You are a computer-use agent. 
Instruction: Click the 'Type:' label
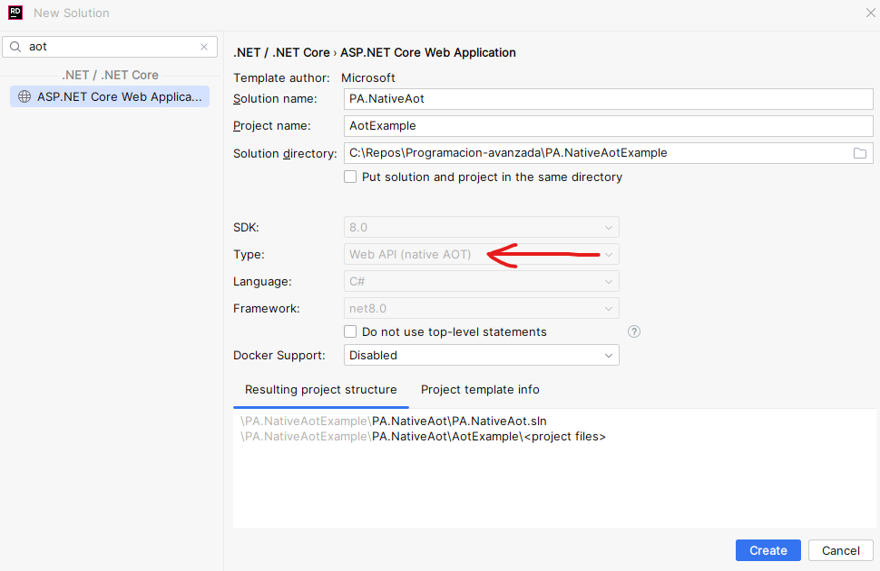[x=249, y=254]
